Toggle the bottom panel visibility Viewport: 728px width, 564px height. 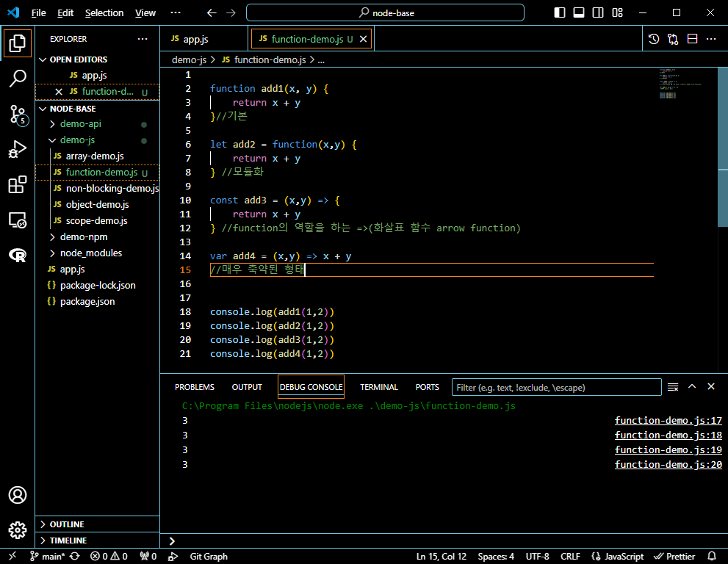coord(578,12)
